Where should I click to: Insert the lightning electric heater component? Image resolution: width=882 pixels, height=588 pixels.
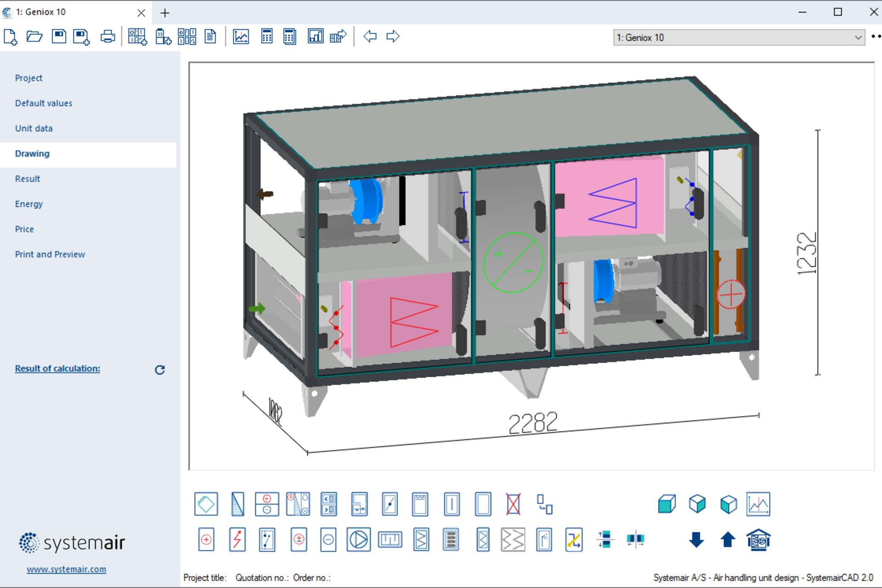point(237,539)
